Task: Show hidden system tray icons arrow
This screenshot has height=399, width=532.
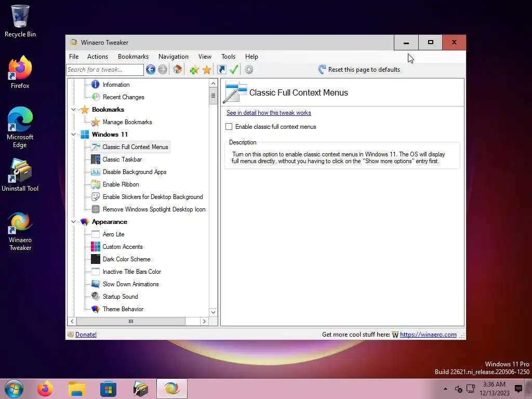Action: click(445, 389)
